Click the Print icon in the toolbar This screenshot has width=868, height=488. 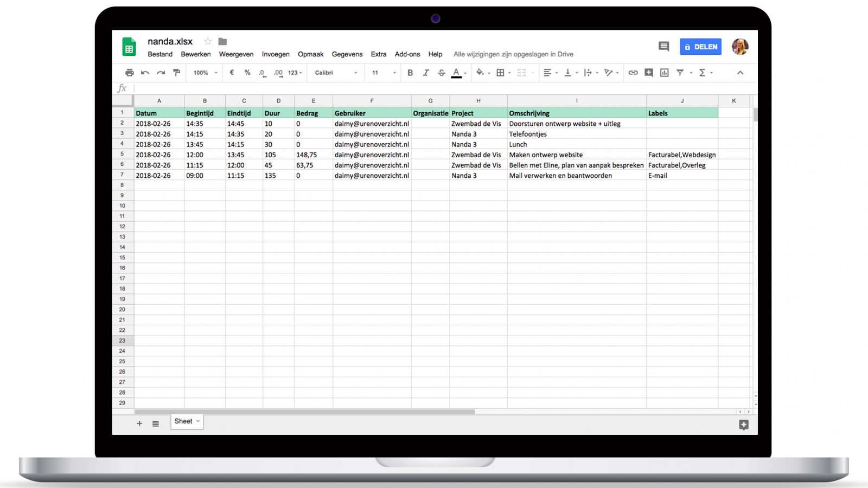pos(129,73)
